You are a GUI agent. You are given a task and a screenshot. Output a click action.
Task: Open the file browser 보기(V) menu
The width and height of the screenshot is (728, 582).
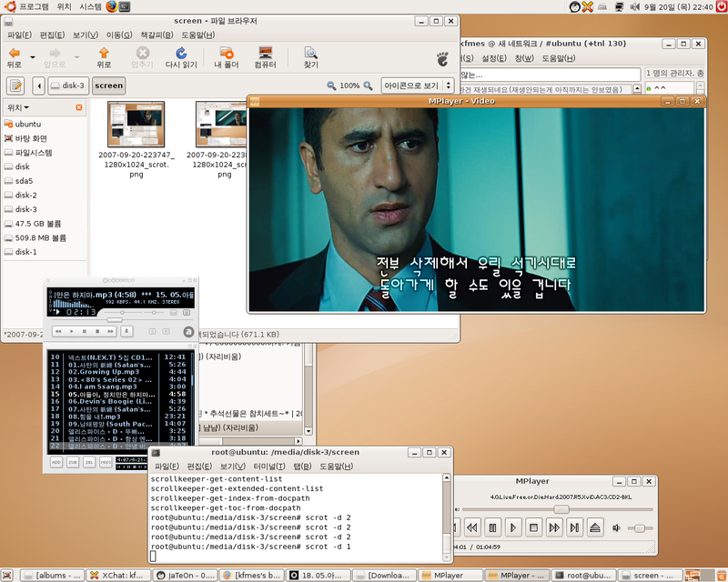point(86,35)
